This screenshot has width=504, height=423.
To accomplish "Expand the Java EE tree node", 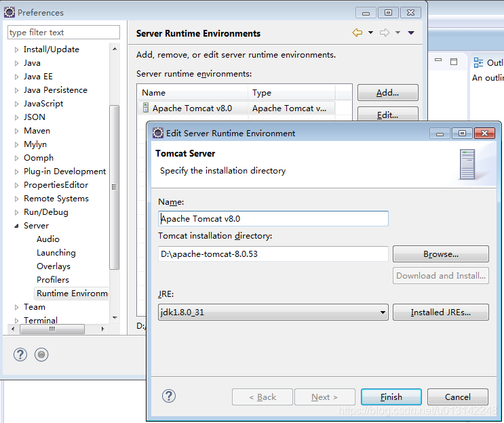I will (x=17, y=77).
